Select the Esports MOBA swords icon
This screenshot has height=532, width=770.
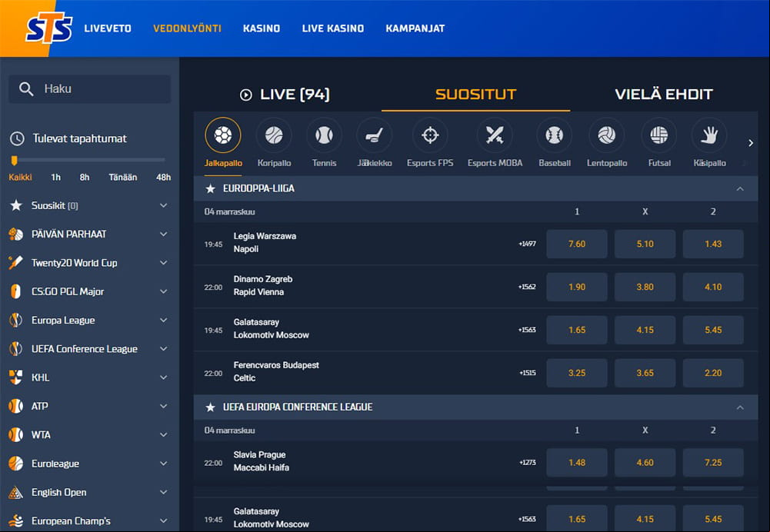495,135
